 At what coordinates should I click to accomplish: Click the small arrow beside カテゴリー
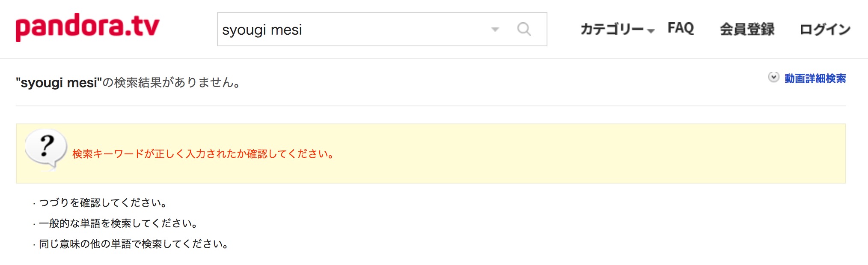coord(651,31)
